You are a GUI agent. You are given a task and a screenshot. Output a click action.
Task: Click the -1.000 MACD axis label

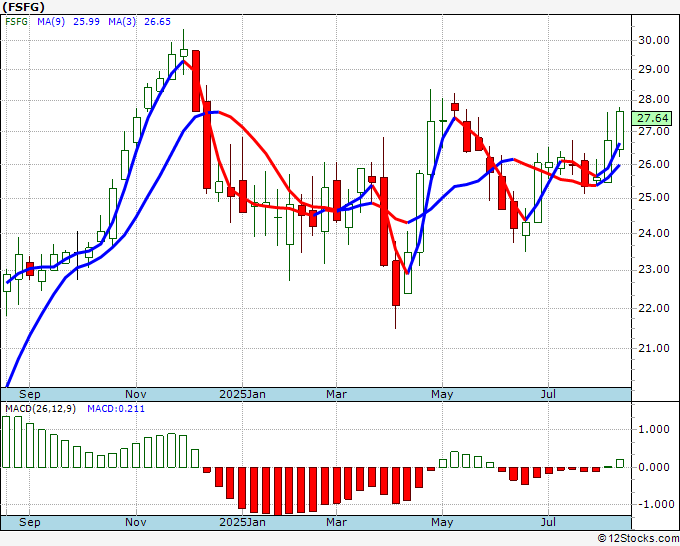(x=654, y=504)
